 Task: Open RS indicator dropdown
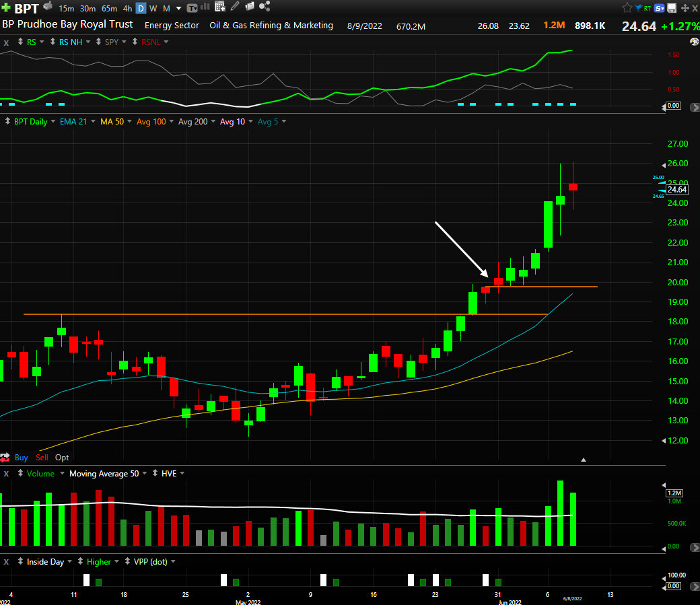42,42
